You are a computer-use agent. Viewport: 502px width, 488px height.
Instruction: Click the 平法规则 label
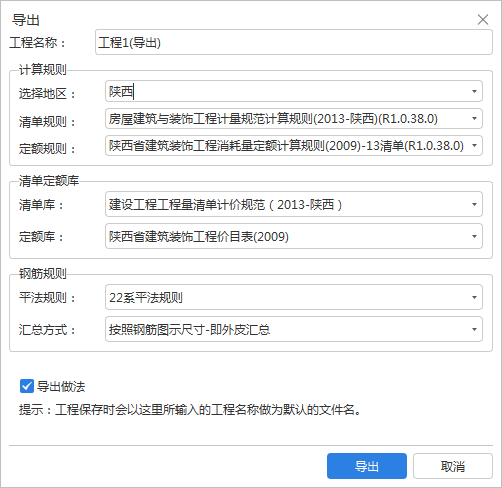tap(47, 298)
